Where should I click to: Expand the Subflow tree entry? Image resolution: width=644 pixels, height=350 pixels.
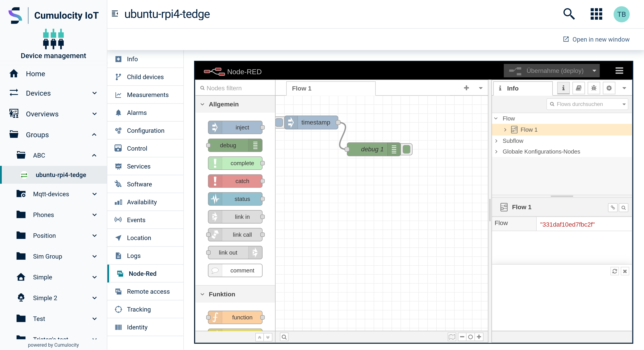[496, 141]
